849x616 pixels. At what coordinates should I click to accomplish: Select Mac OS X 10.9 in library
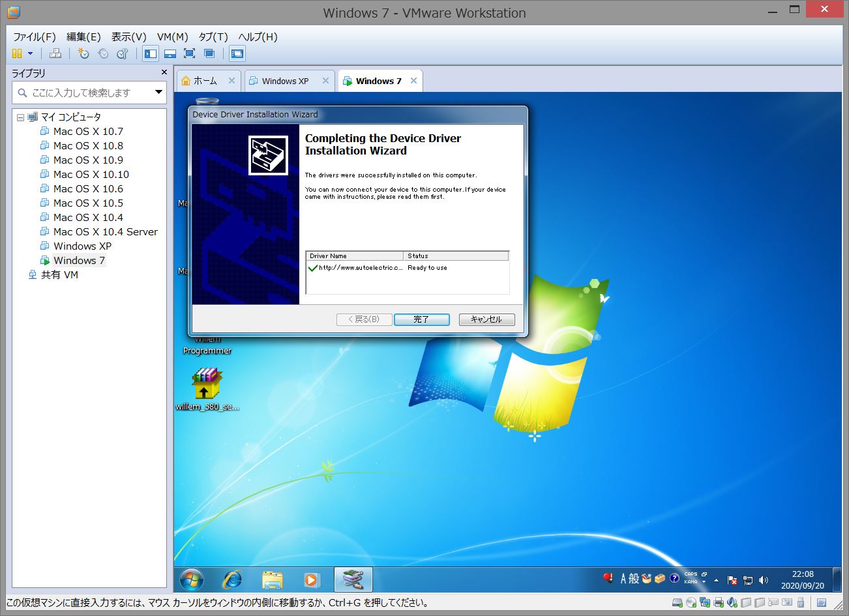pyautogui.click(x=88, y=160)
